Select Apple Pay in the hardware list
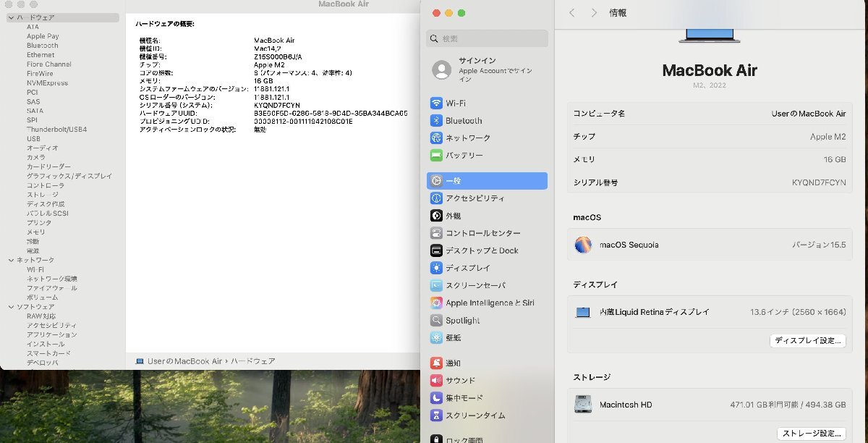868x443 pixels. coord(43,36)
